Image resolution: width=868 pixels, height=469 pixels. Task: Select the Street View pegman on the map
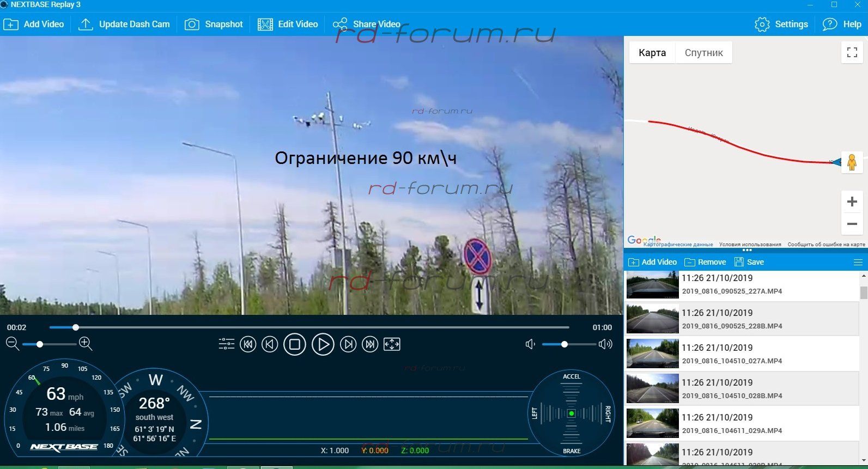point(852,162)
